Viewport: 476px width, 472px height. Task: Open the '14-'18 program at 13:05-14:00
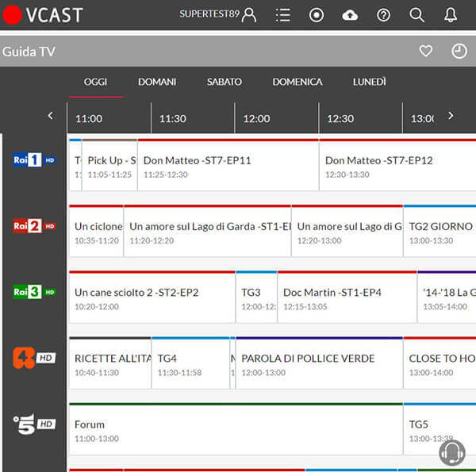pos(447,297)
